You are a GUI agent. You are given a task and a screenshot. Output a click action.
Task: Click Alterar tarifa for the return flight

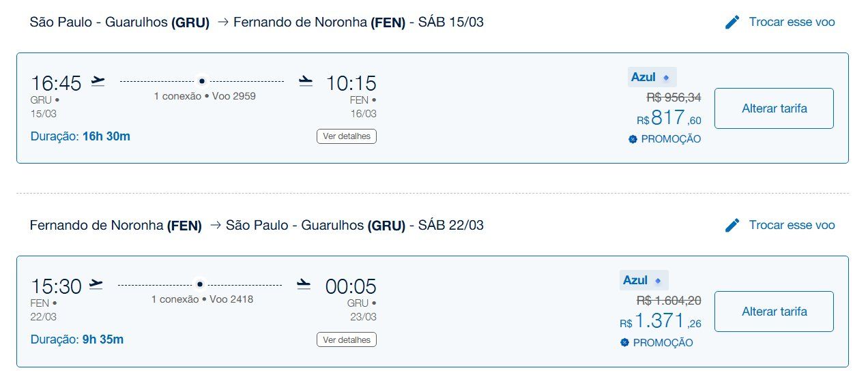coord(774,312)
